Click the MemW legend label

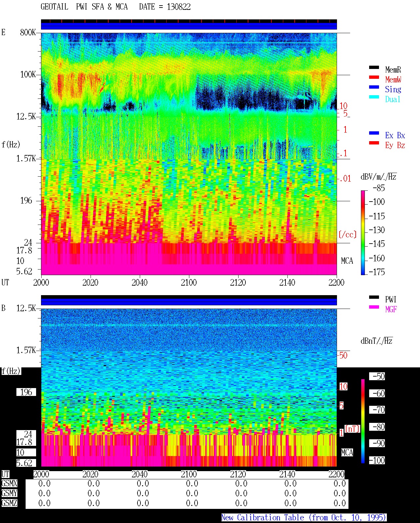pyautogui.click(x=393, y=79)
